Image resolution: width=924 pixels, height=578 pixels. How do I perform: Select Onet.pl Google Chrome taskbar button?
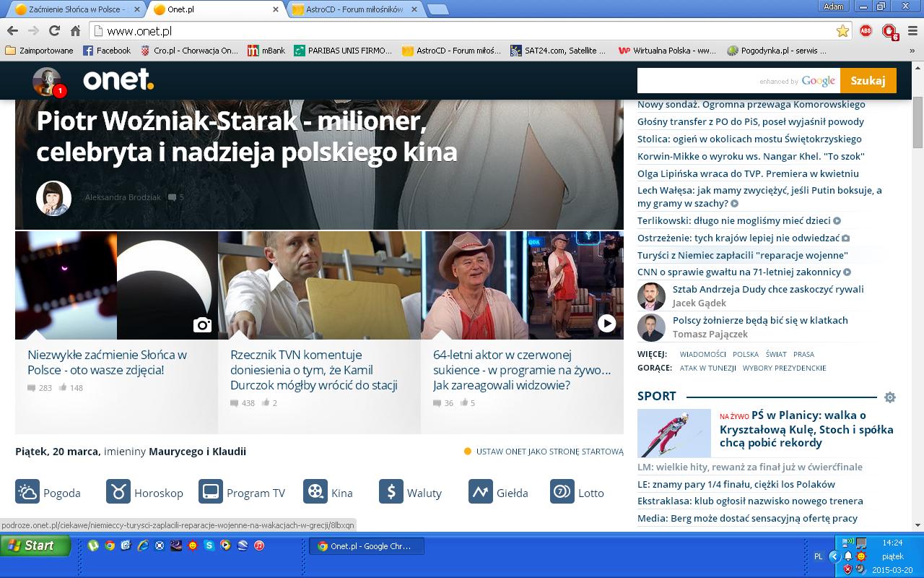(x=367, y=546)
